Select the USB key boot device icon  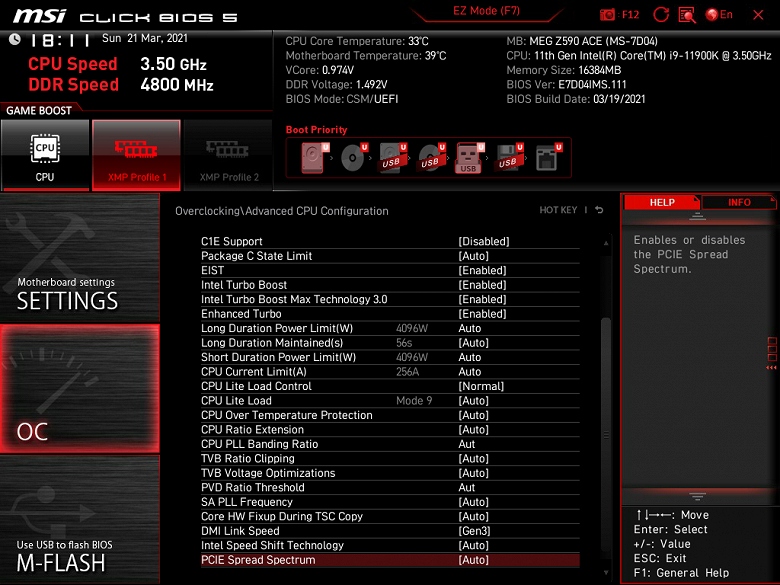click(470, 158)
